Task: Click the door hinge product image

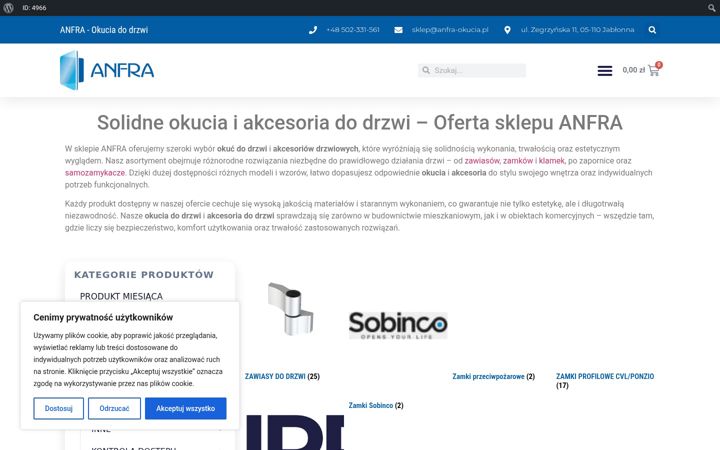Action: (x=291, y=309)
